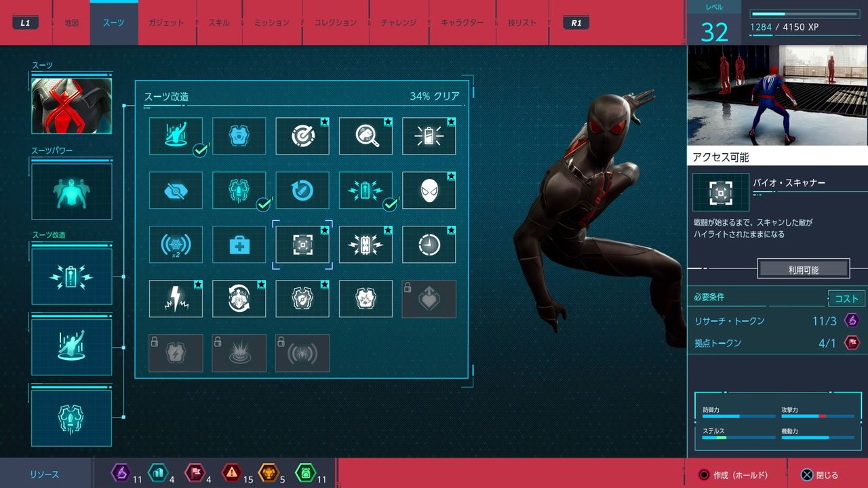Select the コスト tab in requirements
This screenshot has height=488, width=868.
pos(846,298)
